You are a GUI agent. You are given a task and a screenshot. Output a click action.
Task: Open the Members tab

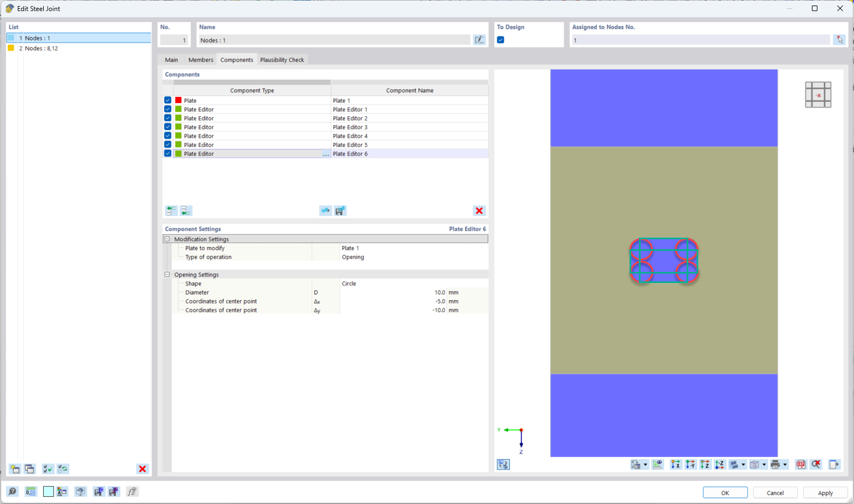(x=201, y=60)
